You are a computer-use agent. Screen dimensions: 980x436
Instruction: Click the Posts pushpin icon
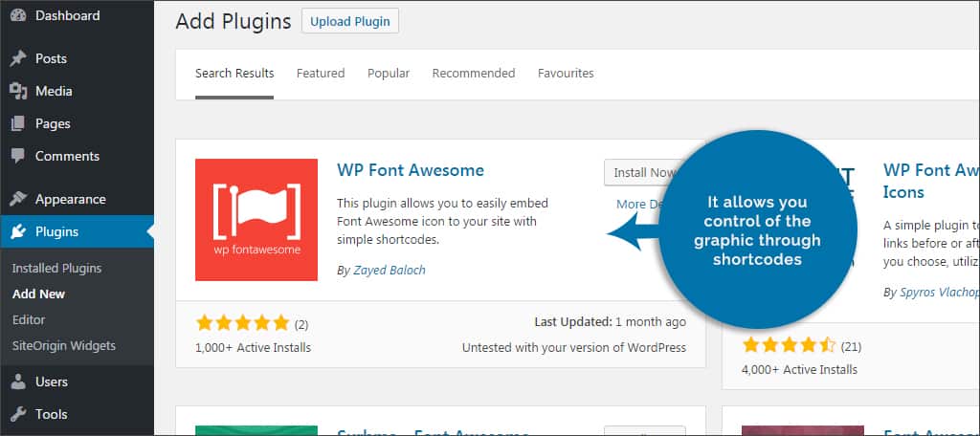pos(18,58)
